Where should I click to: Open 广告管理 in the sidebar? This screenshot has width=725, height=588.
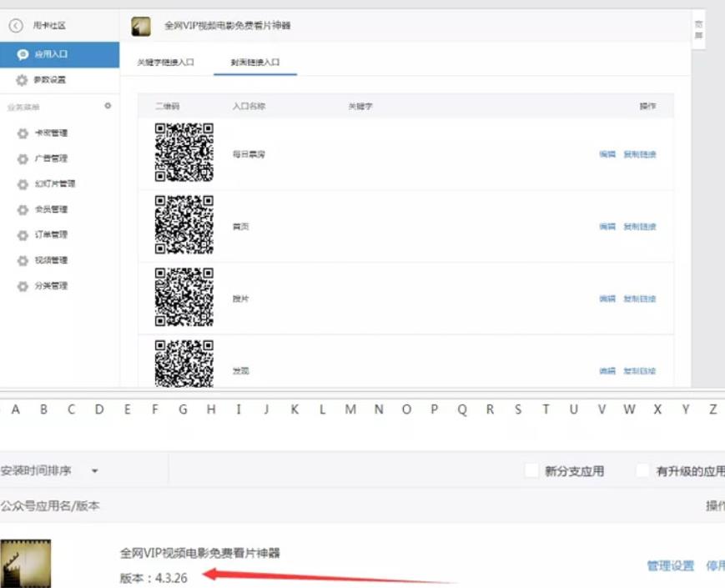click(52, 158)
